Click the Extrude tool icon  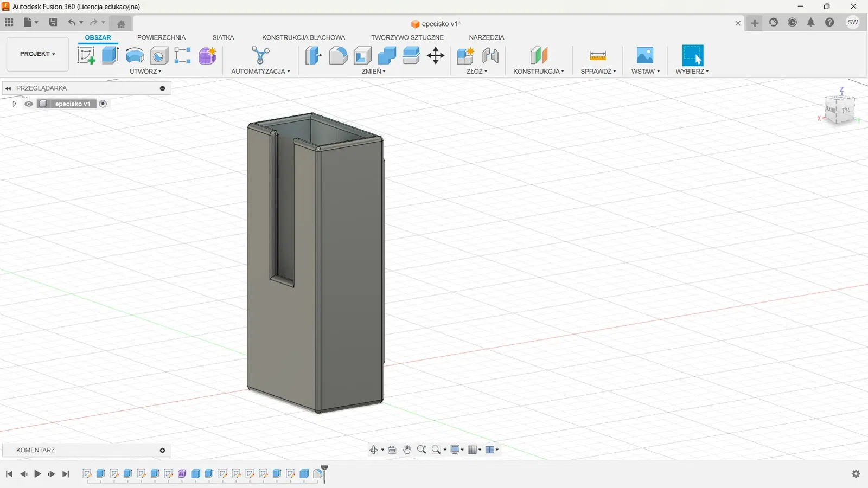pyautogui.click(x=110, y=55)
